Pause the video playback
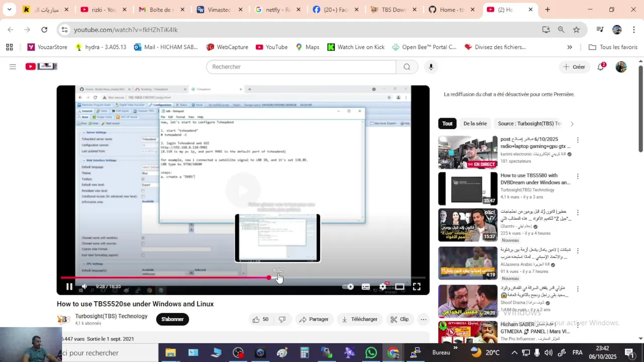This screenshot has height=362, width=644. click(x=69, y=287)
